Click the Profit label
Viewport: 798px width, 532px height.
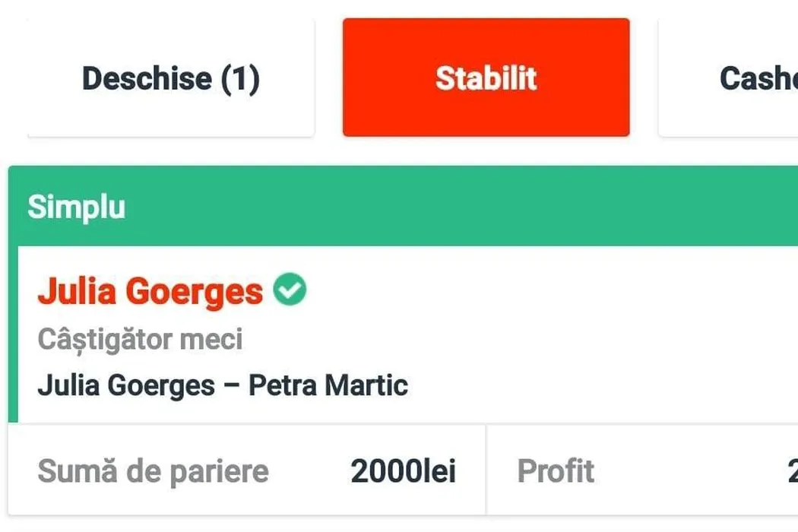[x=556, y=471]
